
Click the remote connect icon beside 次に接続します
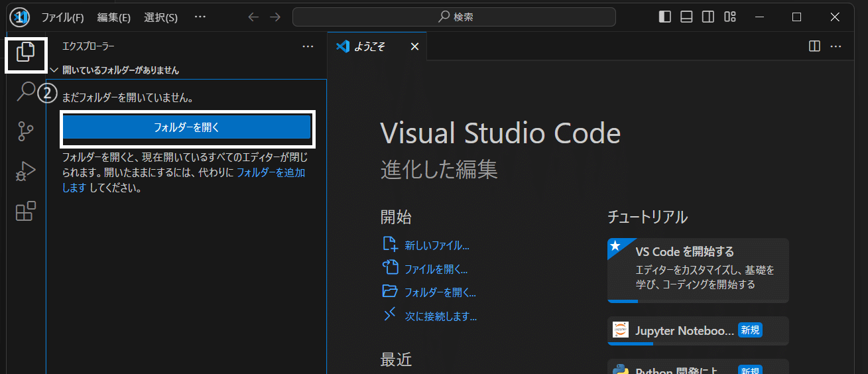click(390, 314)
